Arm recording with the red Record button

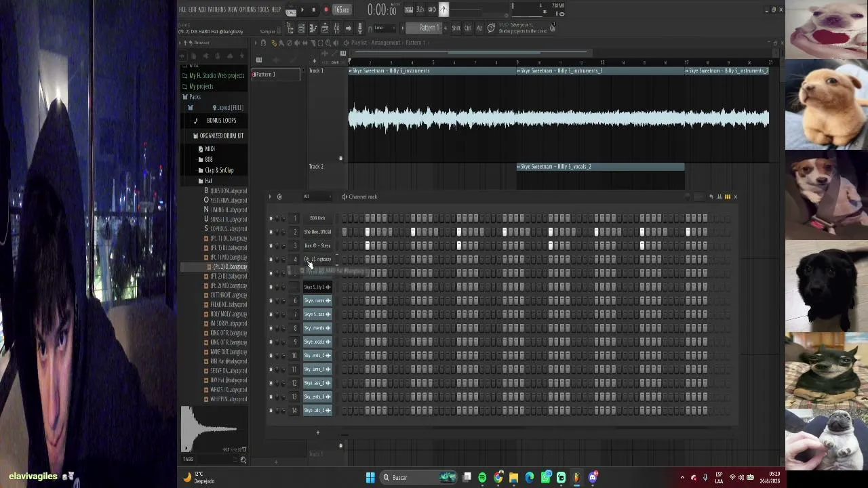325,9
